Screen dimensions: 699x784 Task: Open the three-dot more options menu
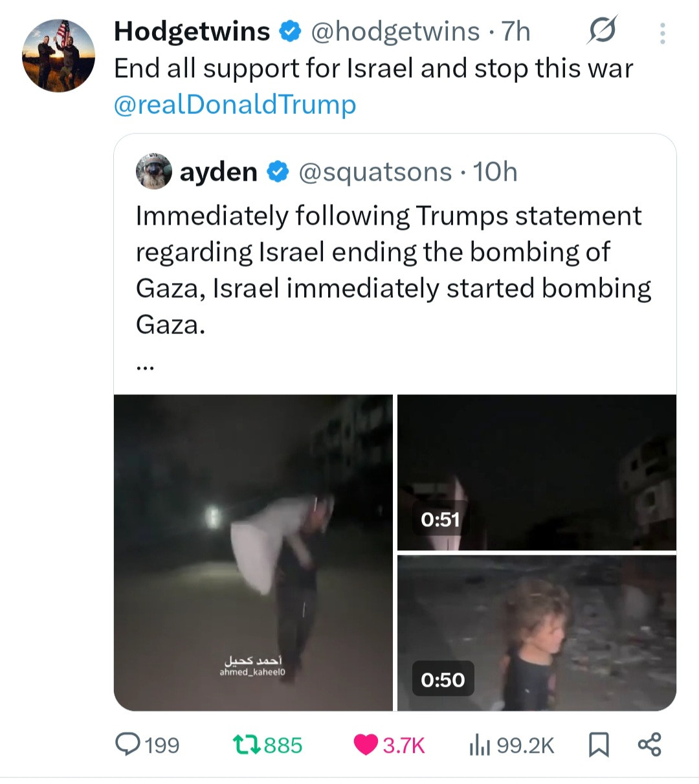click(x=662, y=33)
